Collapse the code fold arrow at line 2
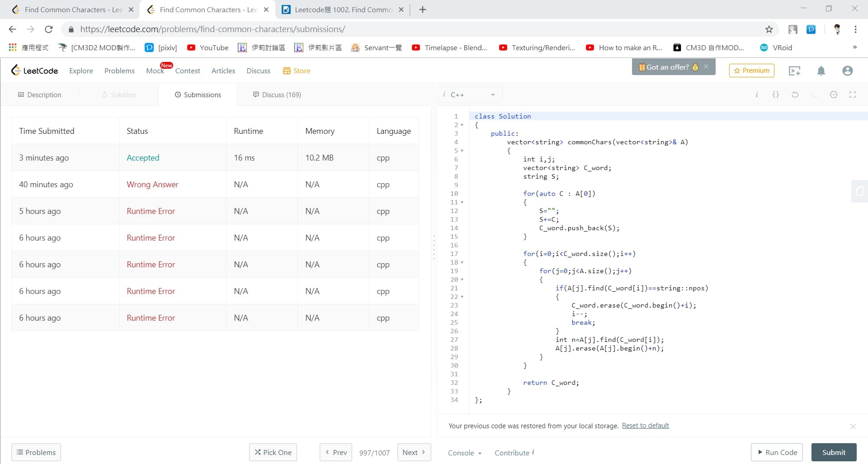Screen dimensions: 868x464 [462, 125]
